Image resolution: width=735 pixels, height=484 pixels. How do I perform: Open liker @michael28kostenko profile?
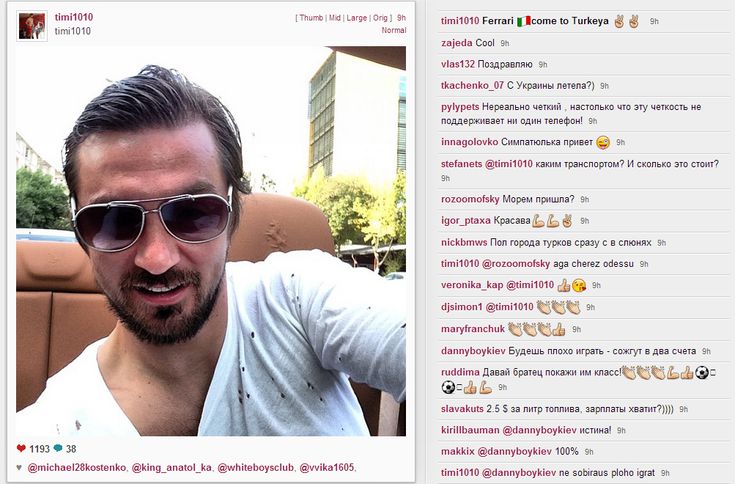pyautogui.click(x=77, y=468)
